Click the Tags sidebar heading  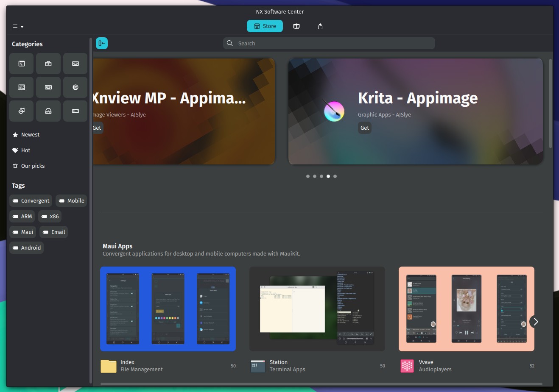tap(18, 186)
